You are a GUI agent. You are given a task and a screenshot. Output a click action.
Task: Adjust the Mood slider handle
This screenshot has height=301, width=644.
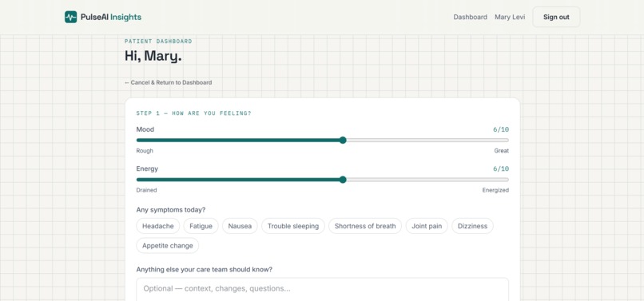click(x=343, y=140)
